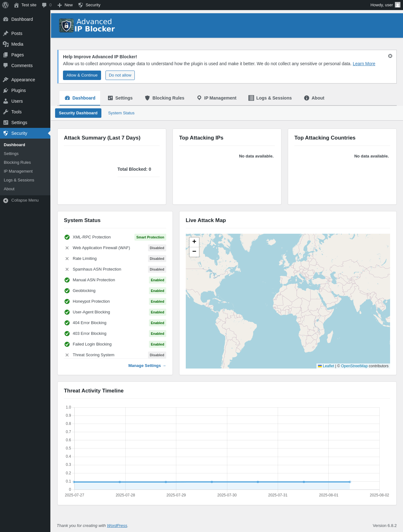This screenshot has height=532, width=403.
Task: Zoom out on the Live Attack Map
Action: point(194,252)
